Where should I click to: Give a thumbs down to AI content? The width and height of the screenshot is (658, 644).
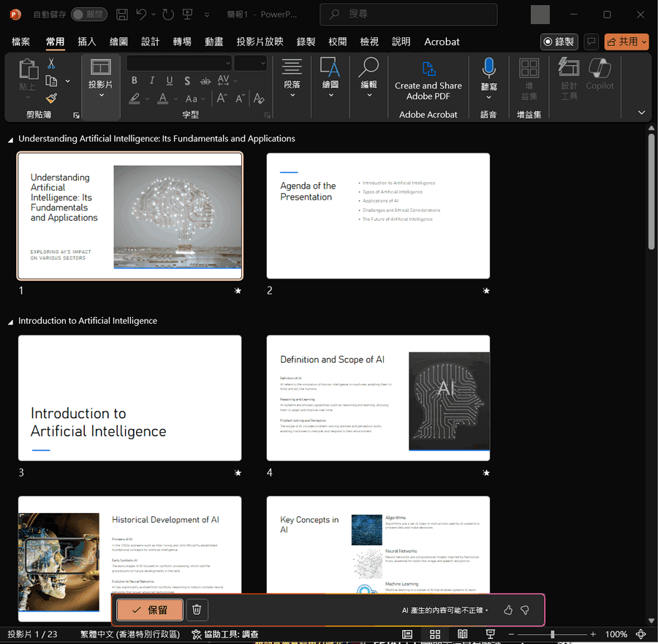point(525,610)
